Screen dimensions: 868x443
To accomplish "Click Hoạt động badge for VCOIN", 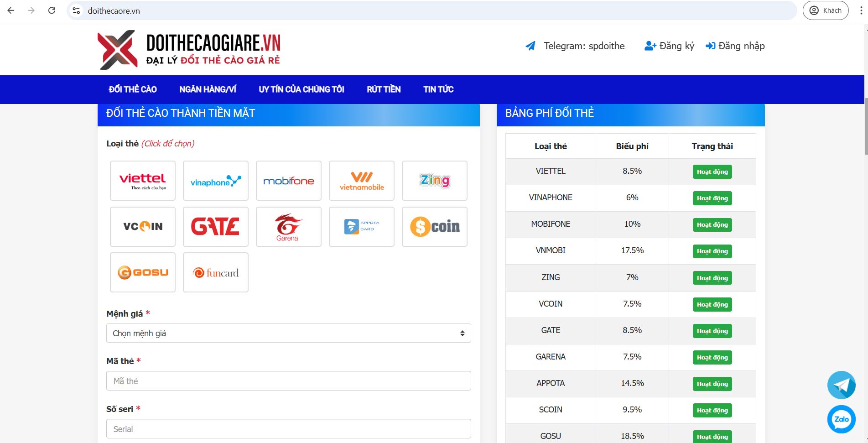I will tap(712, 305).
